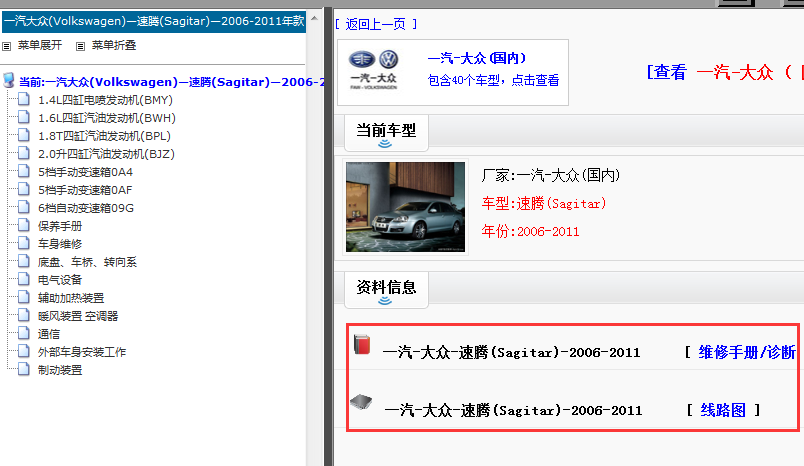Click page icon beside 通信
Image resolution: width=804 pixels, height=466 pixels.
[x=24, y=333]
